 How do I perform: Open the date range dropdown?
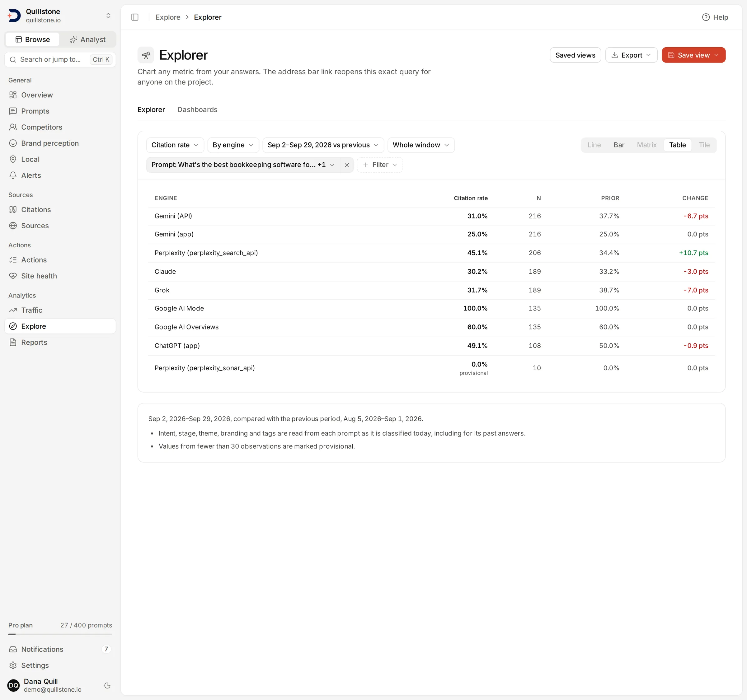click(323, 145)
